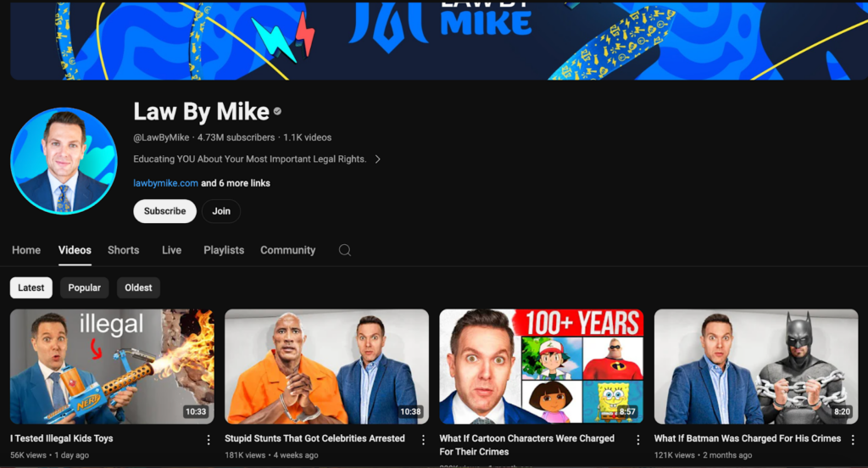Select the Oldest sort filter chip
This screenshot has width=868, height=468.
tap(138, 287)
